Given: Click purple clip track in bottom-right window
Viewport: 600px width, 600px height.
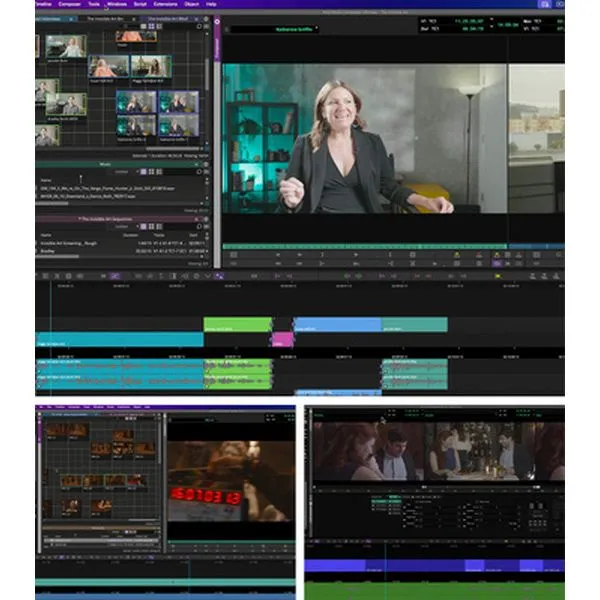Looking at the screenshot, I should click(x=434, y=566).
